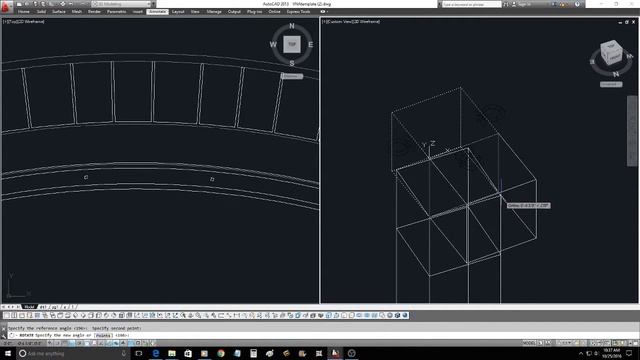The width and height of the screenshot is (640, 360).
Task: Open the Help question mark icon
Action: [x=577, y=4]
